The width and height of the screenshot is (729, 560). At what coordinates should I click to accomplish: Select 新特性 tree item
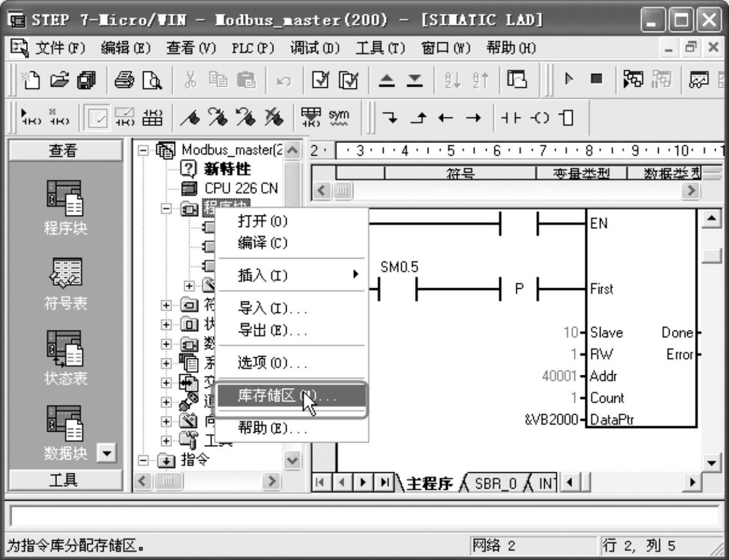[x=227, y=169]
